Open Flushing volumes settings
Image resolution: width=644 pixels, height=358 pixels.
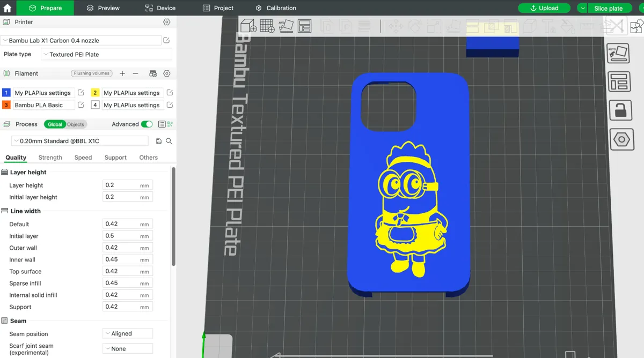(x=91, y=73)
